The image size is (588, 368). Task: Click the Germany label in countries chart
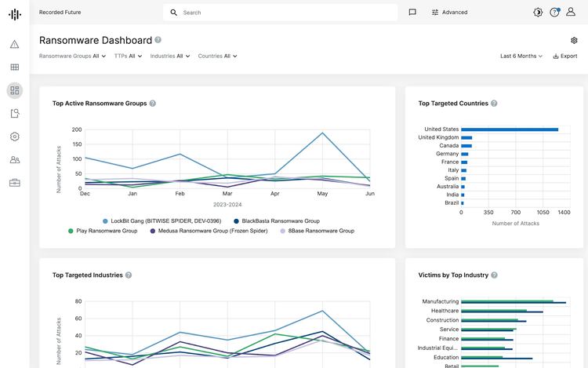point(447,154)
